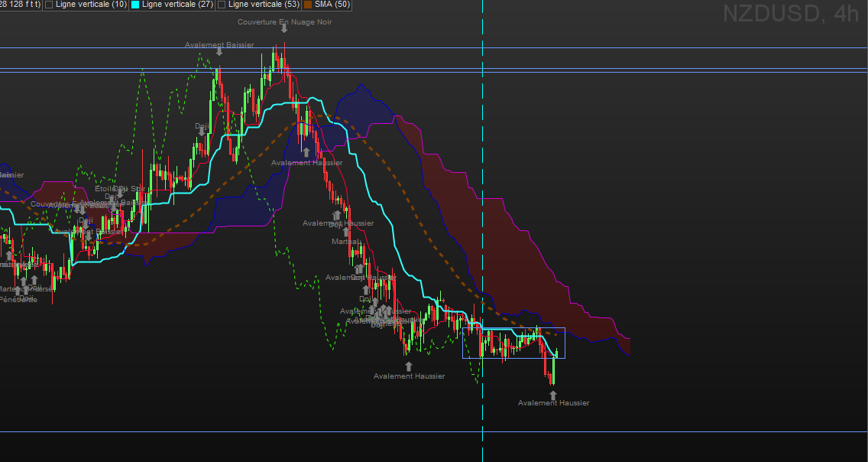Click the Ligne verticale (27) legend label

coord(177,5)
